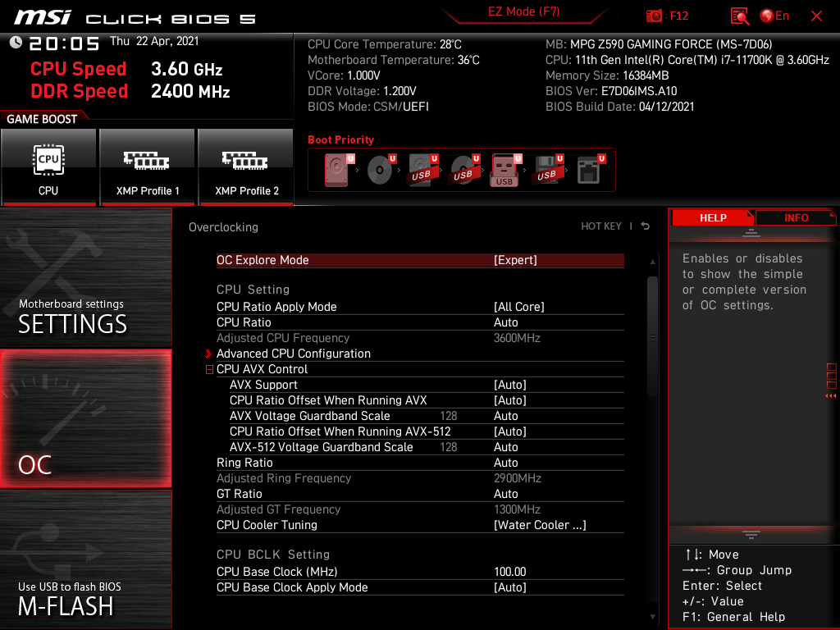
Task: Enable XMP Profile 2
Action: click(x=246, y=167)
